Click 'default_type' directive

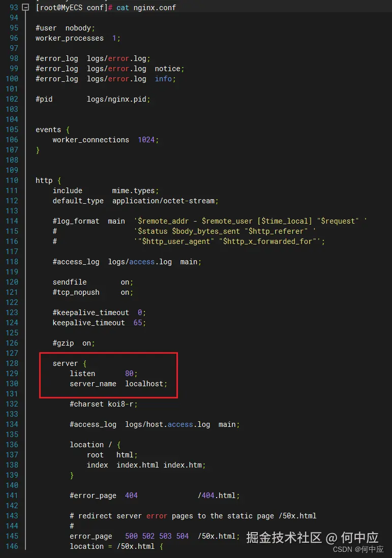pos(78,201)
